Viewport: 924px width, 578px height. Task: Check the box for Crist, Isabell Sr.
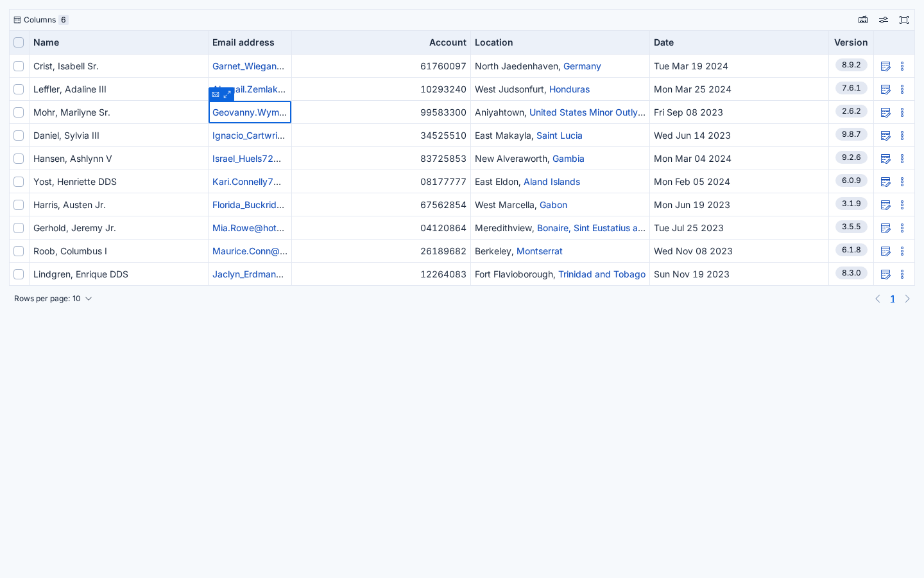click(19, 66)
